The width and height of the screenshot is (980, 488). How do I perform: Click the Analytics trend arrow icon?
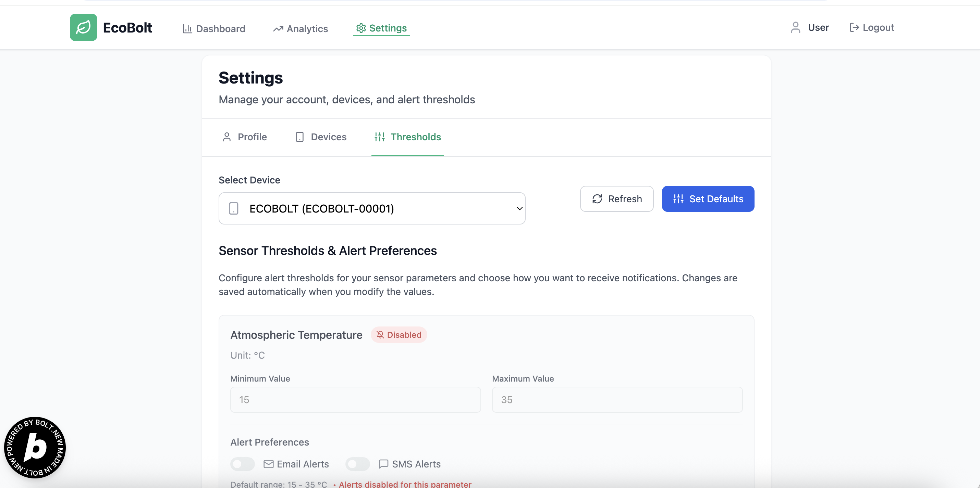(x=278, y=29)
